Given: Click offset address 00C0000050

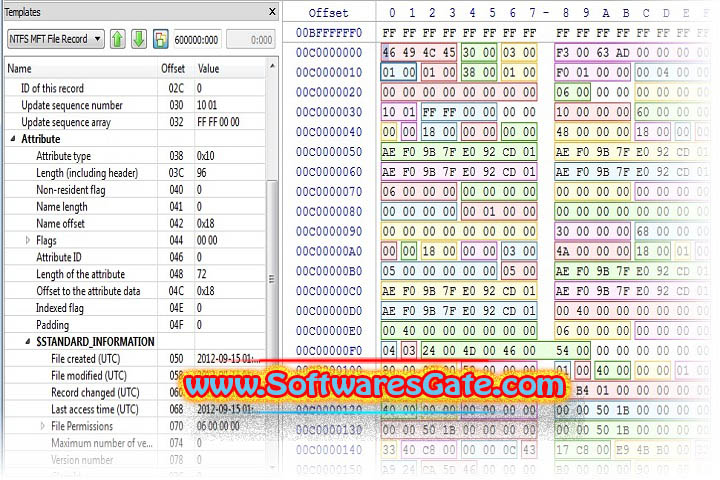Looking at the screenshot, I should click(x=329, y=152).
